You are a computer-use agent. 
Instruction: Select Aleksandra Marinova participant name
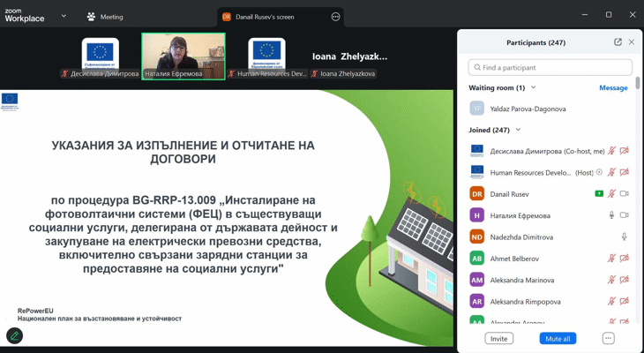tap(522, 280)
